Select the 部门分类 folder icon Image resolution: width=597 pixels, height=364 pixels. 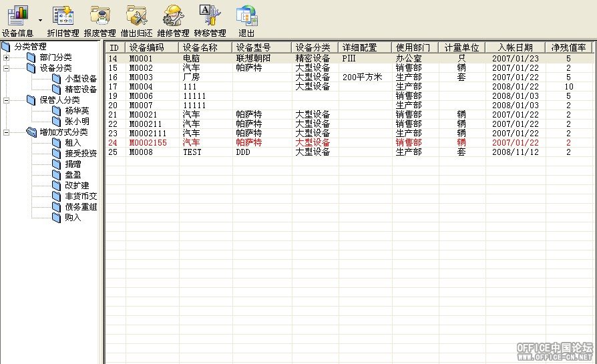point(31,57)
